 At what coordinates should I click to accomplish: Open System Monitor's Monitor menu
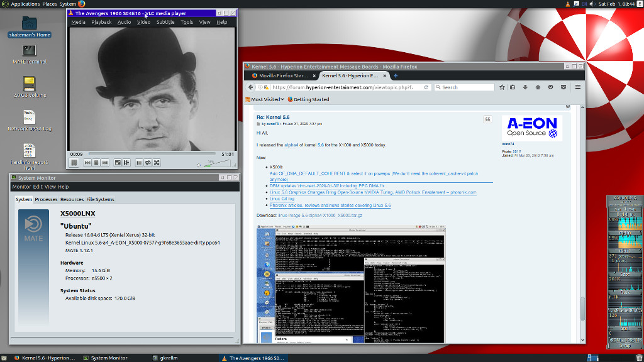coord(21,187)
